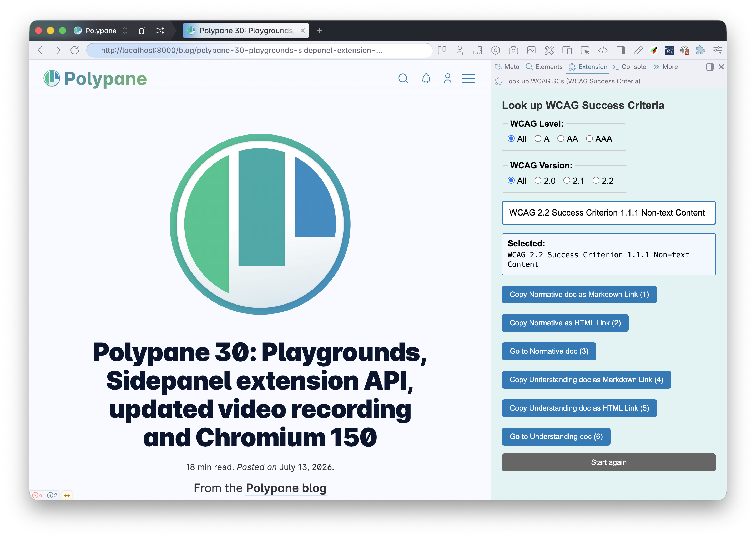Reload the page with the refresh icon
Viewport: 756px width, 539px height.
(x=75, y=50)
